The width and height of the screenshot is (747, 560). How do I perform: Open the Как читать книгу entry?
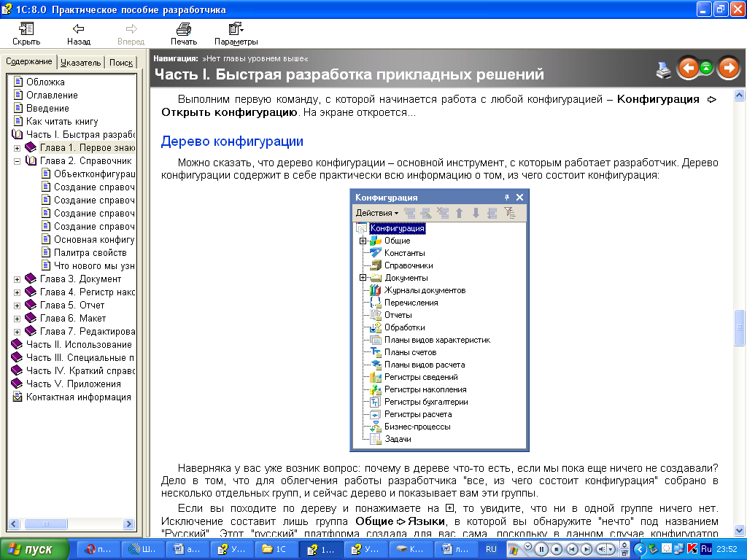tap(62, 122)
